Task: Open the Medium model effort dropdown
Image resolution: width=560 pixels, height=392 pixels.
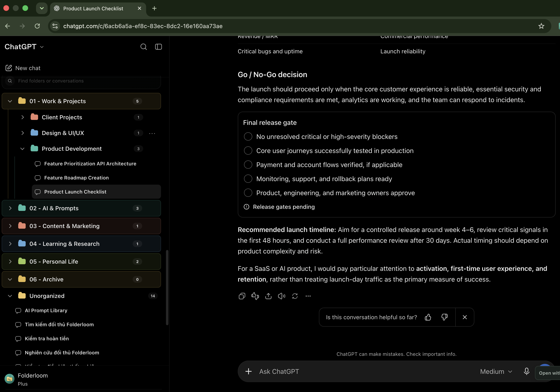Action: (496, 372)
